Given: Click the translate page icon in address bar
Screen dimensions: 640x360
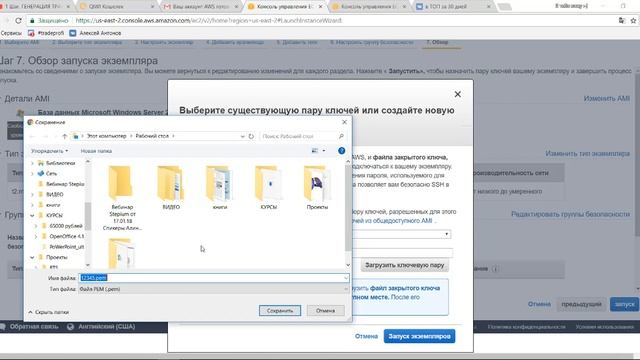Looking at the screenshot, I should click(x=622, y=20).
